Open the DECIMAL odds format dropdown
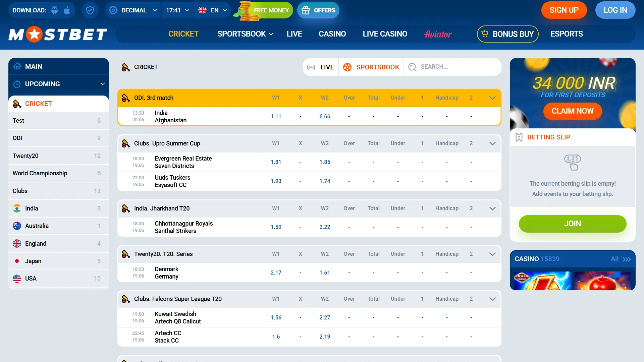 pos(133,10)
